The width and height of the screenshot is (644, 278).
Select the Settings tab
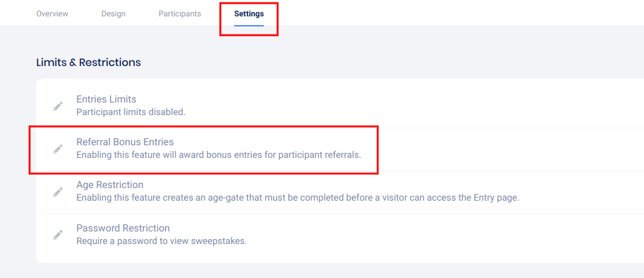pyautogui.click(x=249, y=14)
